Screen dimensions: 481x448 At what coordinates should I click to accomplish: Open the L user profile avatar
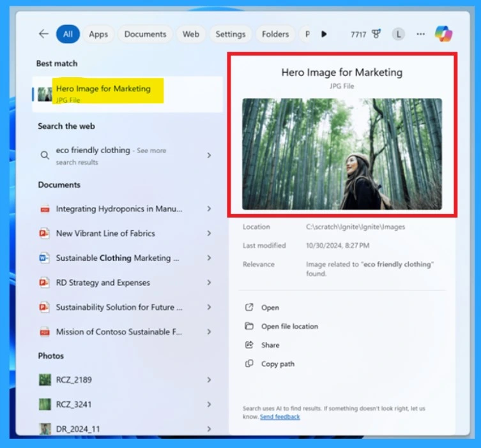coord(398,34)
